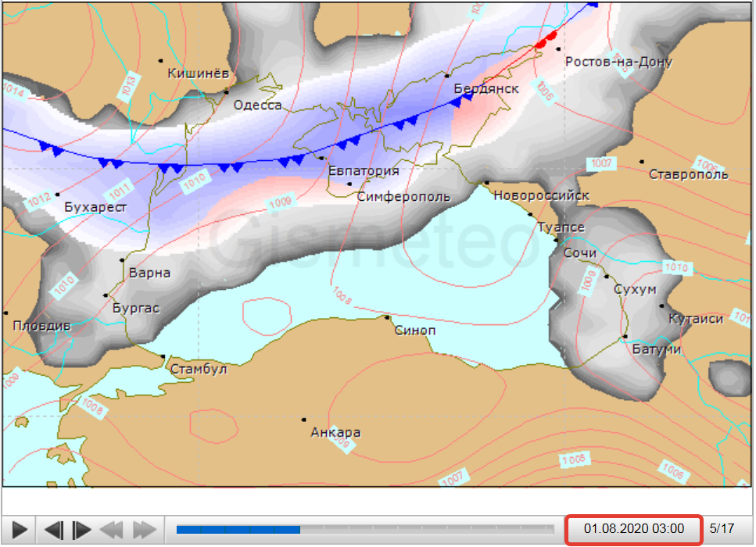
Task: Click the Ростов-на-Дону city label
Action: pos(618,62)
